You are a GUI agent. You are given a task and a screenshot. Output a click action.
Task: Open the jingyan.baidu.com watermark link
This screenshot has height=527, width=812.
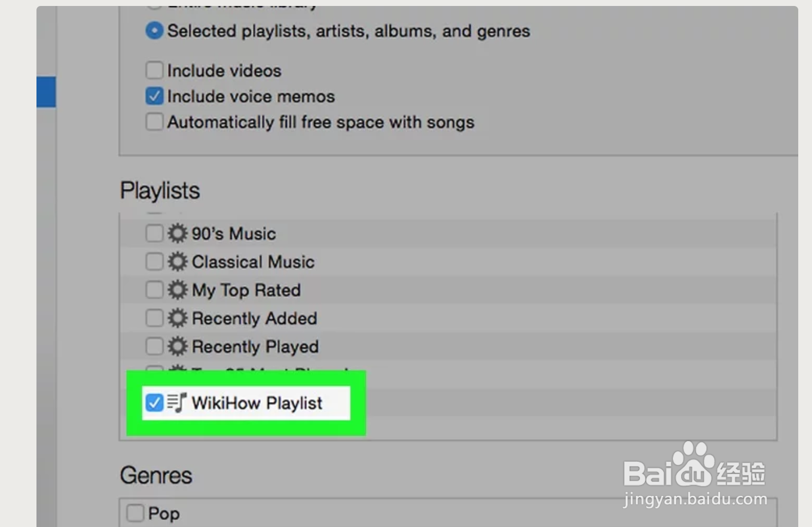pyautogui.click(x=694, y=499)
